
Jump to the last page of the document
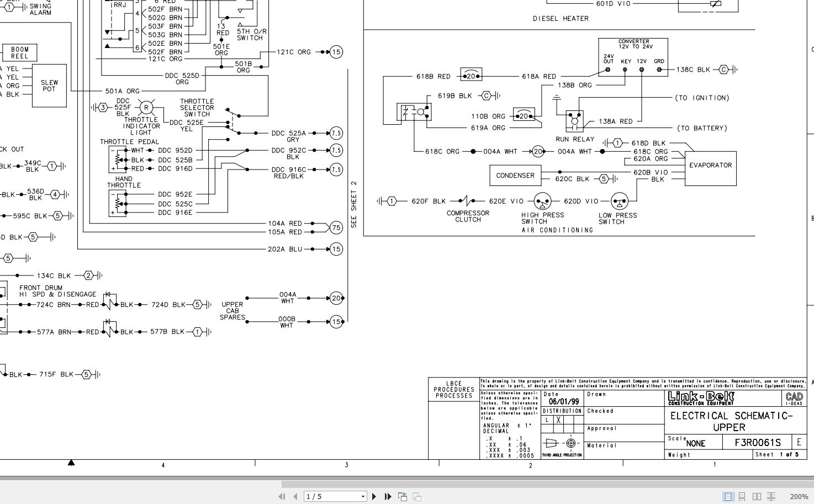[x=388, y=496]
